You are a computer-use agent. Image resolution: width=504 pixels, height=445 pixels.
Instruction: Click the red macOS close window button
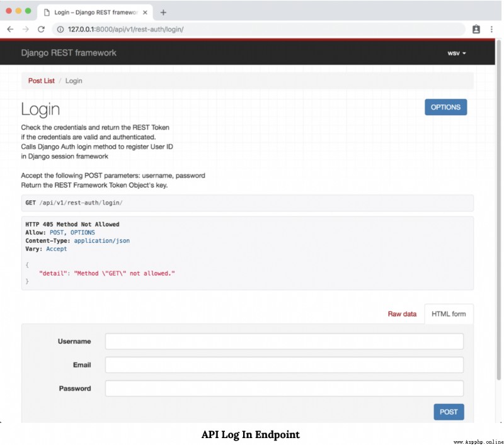[x=9, y=11]
